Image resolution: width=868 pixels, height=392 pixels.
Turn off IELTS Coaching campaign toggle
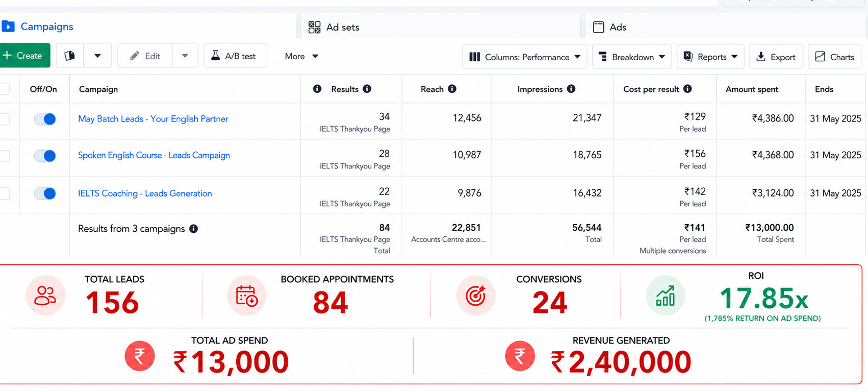(45, 193)
